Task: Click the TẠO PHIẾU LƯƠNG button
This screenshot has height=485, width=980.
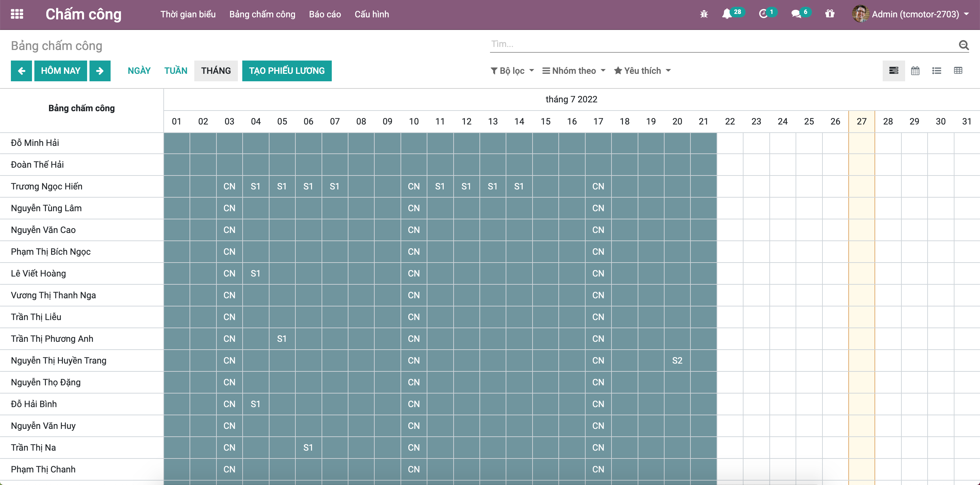Action: pos(287,71)
